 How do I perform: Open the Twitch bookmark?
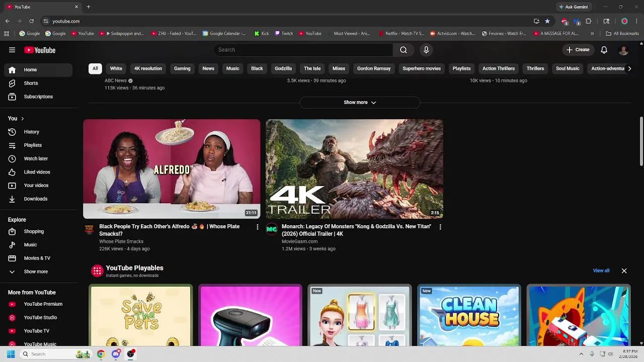[x=284, y=34]
